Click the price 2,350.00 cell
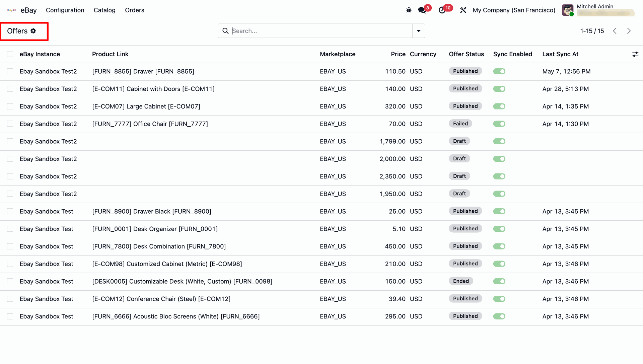This screenshot has height=364, width=643. point(392,176)
